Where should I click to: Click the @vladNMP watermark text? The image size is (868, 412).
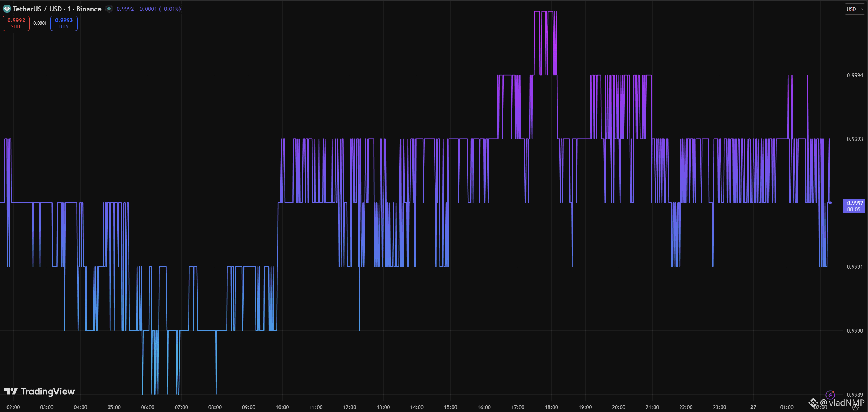tap(842, 403)
